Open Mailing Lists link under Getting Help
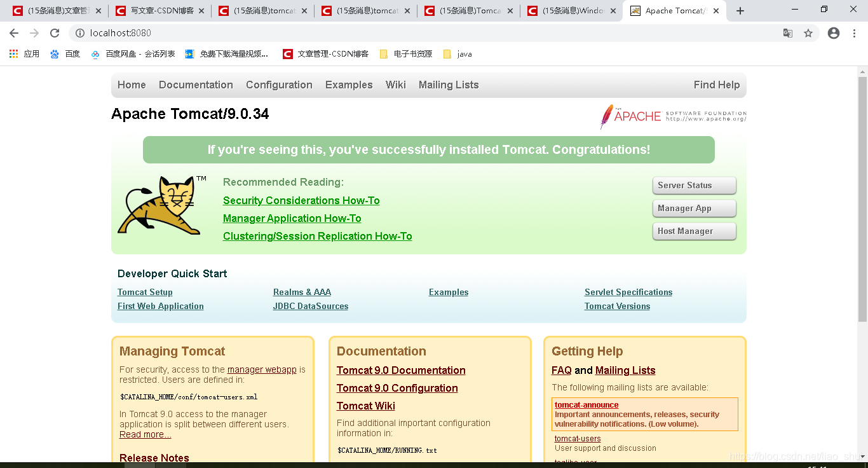 [x=625, y=371]
